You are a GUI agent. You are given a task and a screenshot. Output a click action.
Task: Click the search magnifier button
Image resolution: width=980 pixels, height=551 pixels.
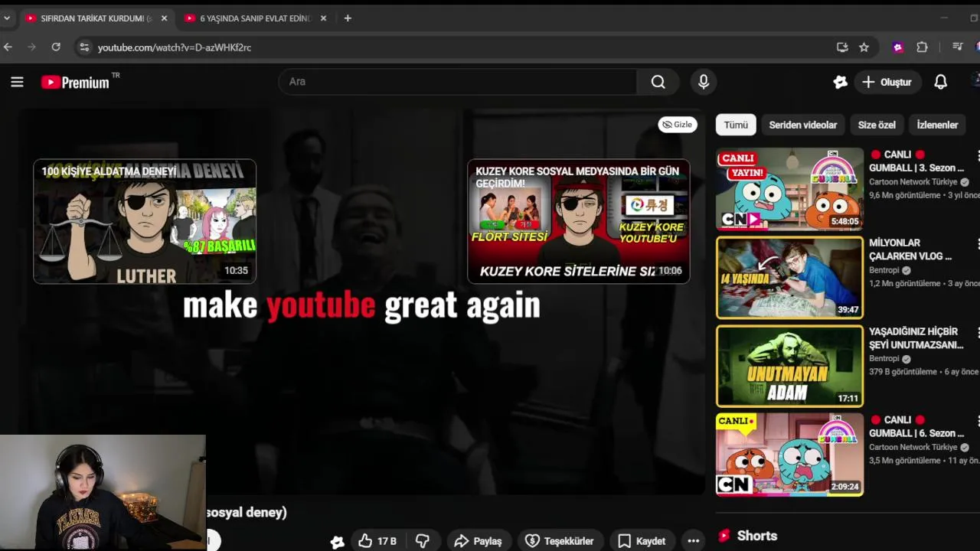pyautogui.click(x=658, y=82)
